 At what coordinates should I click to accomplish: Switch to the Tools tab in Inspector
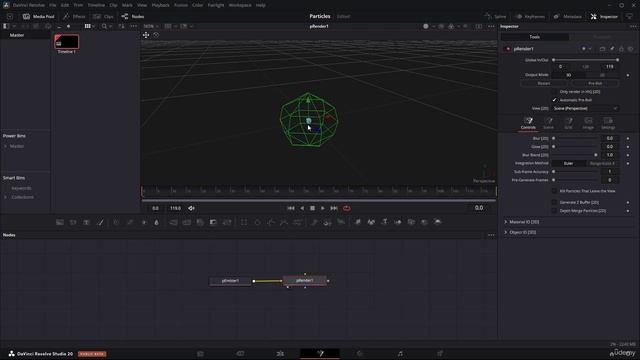pyautogui.click(x=535, y=37)
